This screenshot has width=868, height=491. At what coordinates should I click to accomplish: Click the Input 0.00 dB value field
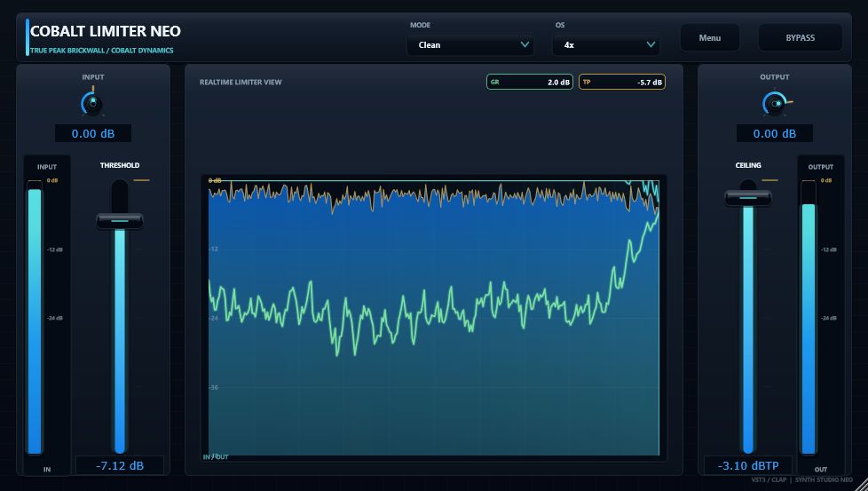point(93,133)
